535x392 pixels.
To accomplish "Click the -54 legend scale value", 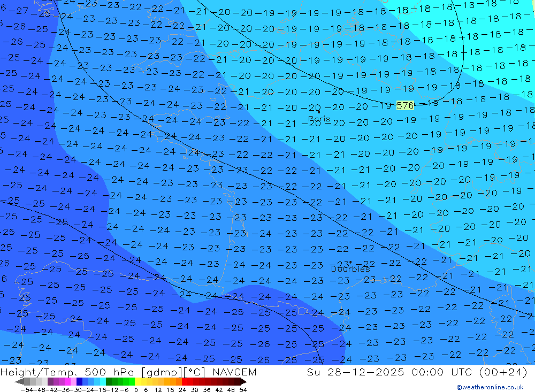I will [x=27, y=390].
